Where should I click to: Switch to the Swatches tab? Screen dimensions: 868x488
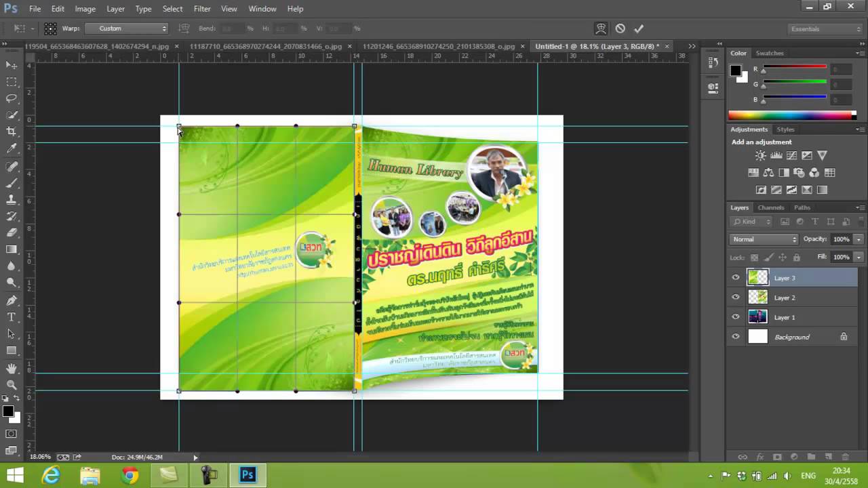pyautogui.click(x=770, y=53)
